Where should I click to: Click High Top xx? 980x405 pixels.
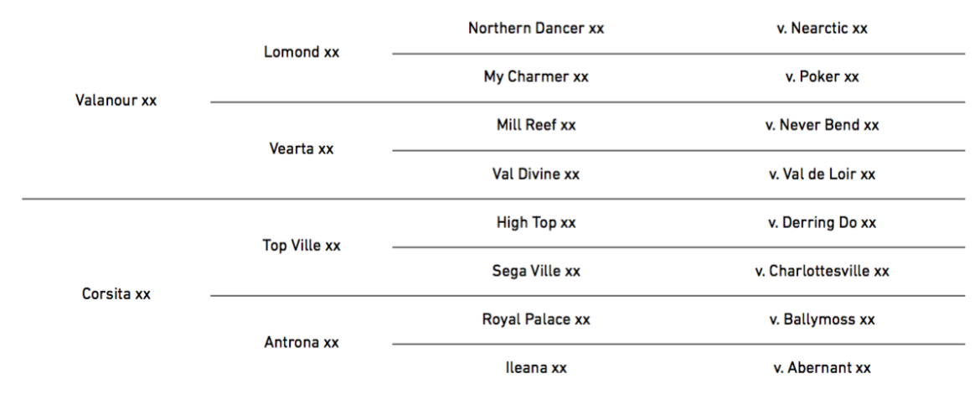[536, 222]
